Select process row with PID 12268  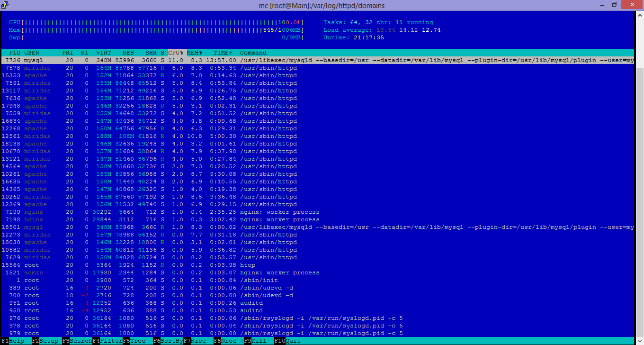317,128
